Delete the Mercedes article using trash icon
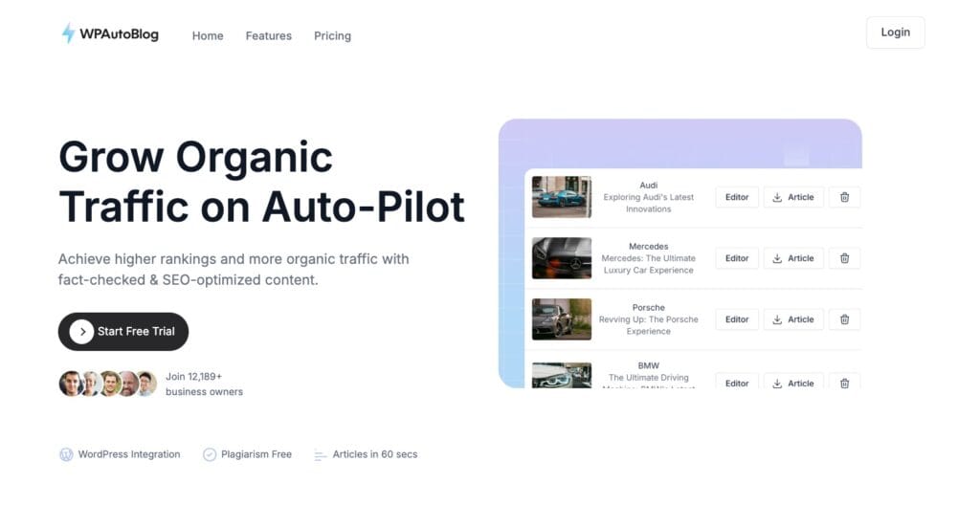This screenshot has width=980, height=505. click(844, 258)
